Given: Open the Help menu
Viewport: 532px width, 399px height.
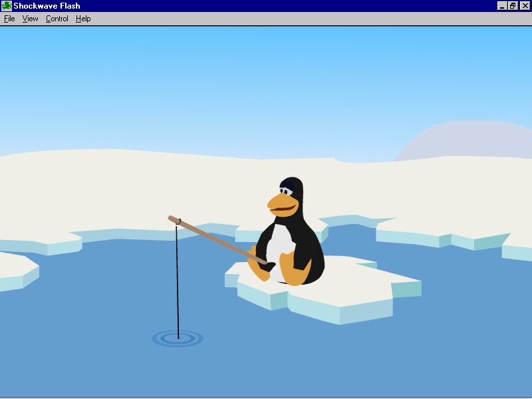Looking at the screenshot, I should [83, 19].
